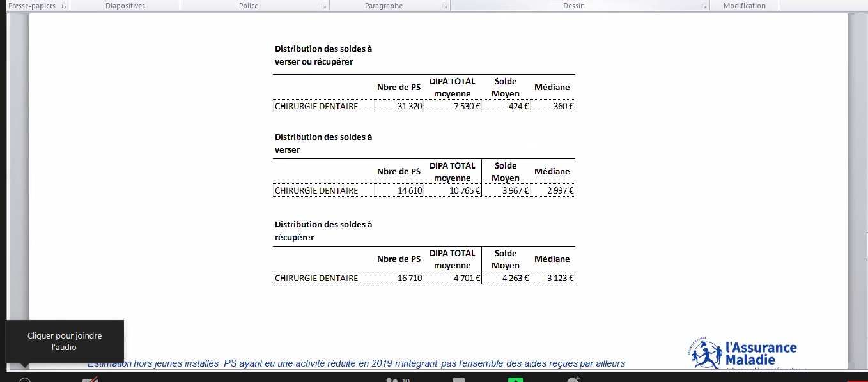Open the Chat icon in Zoom toolbar
The height and width of the screenshot is (382, 868).
point(458,379)
